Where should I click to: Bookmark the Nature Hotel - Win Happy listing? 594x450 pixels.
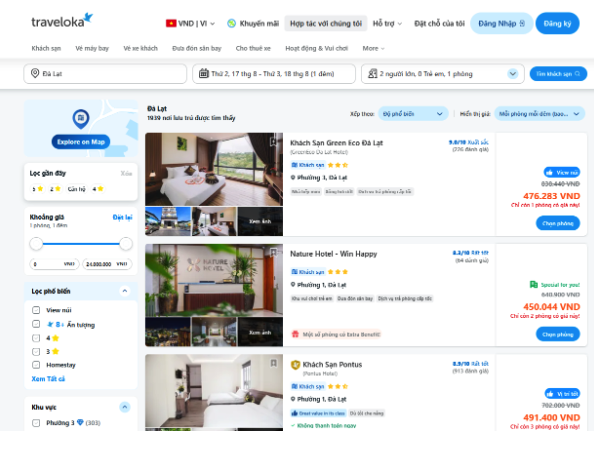tap(274, 252)
